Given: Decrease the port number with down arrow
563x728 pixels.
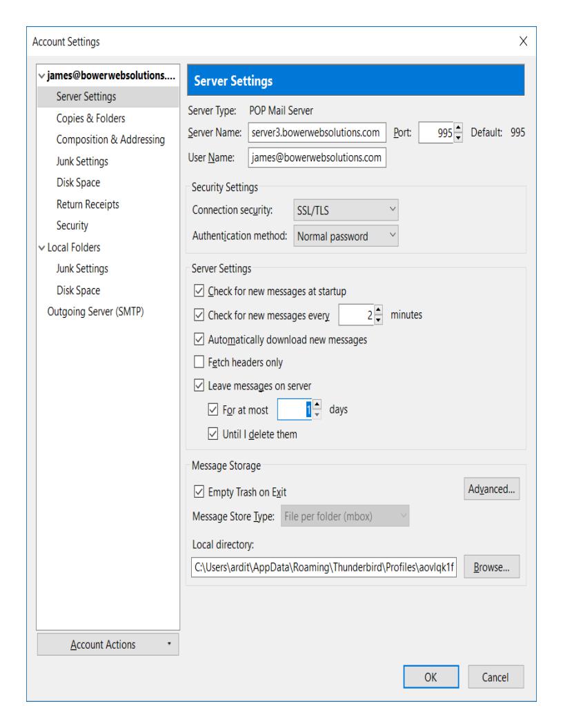Looking at the screenshot, I should 458,138.
